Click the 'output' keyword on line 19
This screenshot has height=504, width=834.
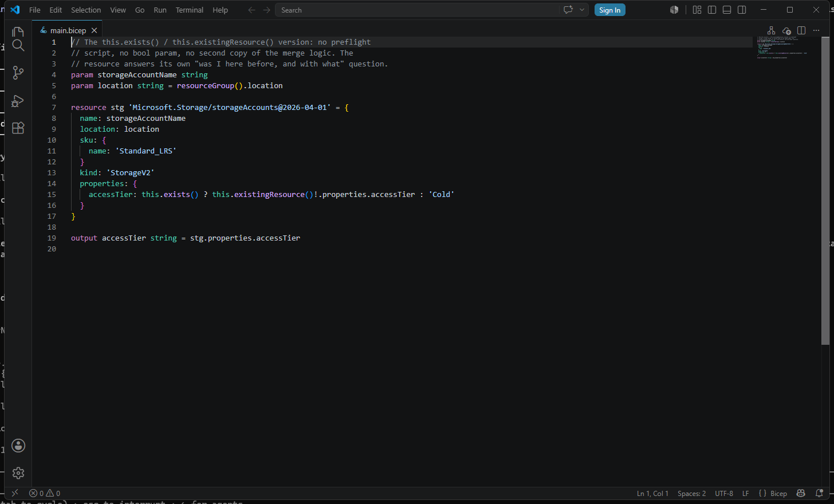tap(84, 238)
